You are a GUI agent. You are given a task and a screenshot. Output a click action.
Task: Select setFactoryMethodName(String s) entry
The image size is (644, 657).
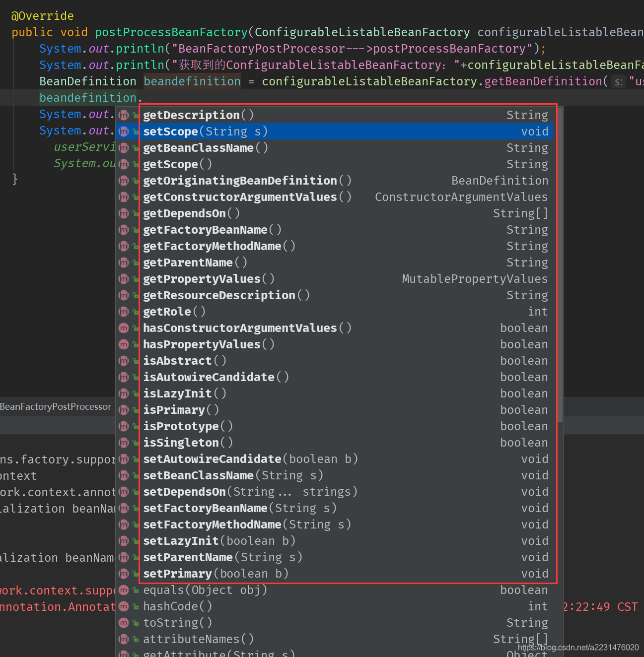[x=335, y=525]
